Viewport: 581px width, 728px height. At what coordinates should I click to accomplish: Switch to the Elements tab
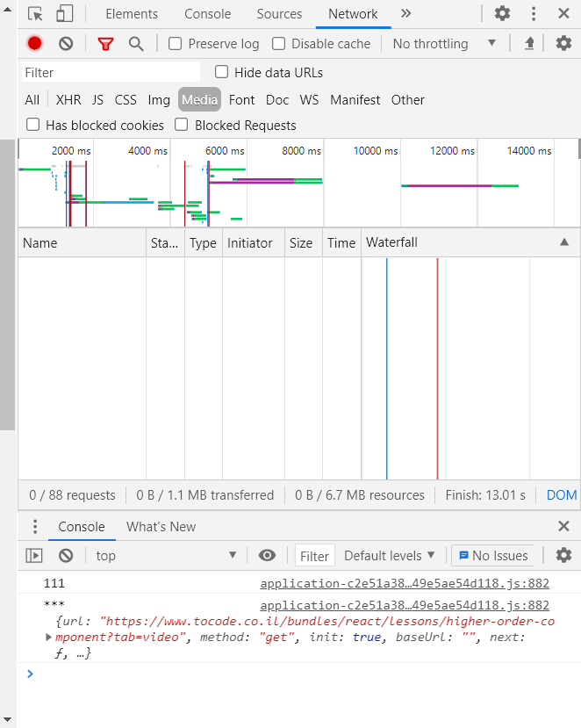pos(132,14)
